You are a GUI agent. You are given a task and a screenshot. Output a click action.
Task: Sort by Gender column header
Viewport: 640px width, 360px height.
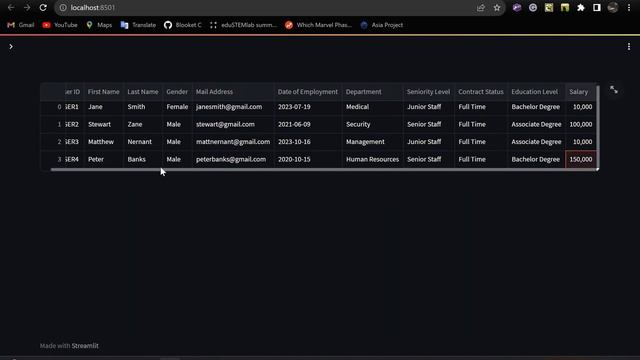click(x=177, y=92)
